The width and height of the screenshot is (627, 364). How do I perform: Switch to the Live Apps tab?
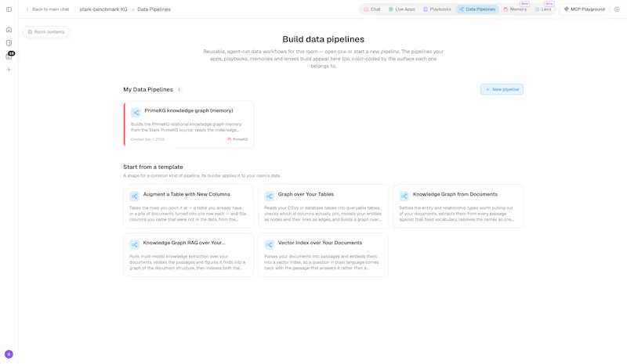coord(401,9)
